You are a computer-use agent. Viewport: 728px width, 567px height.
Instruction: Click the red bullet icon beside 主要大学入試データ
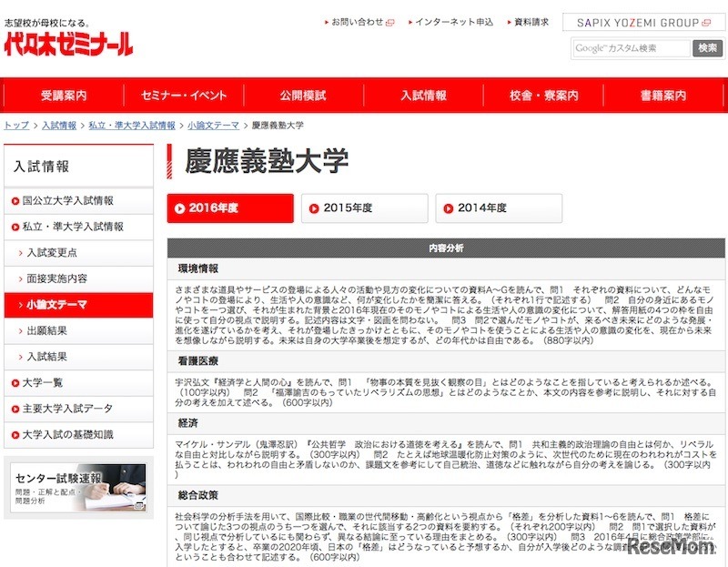(x=15, y=410)
